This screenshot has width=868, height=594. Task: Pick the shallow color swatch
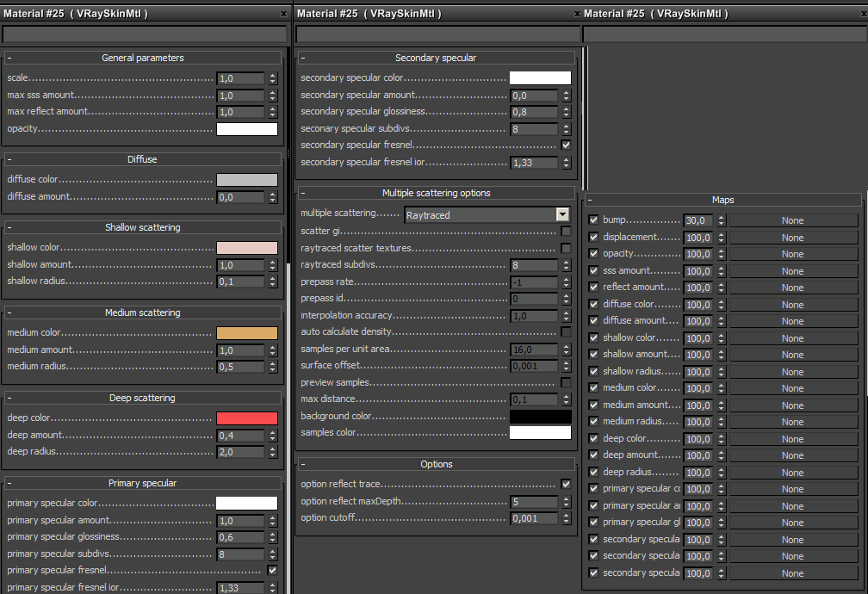[x=247, y=248]
